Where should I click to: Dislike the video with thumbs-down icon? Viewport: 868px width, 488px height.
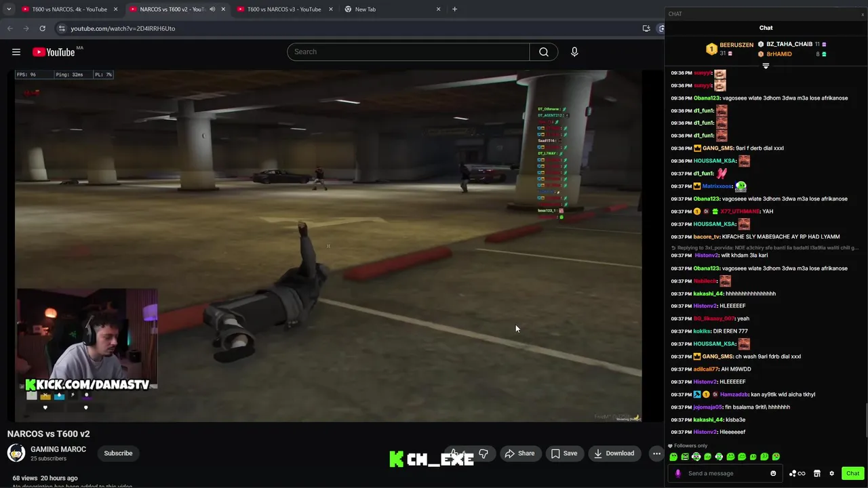(x=484, y=453)
